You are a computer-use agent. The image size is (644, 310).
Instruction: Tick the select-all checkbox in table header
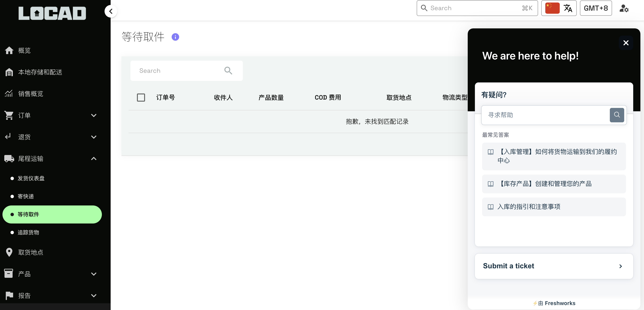coord(141,97)
